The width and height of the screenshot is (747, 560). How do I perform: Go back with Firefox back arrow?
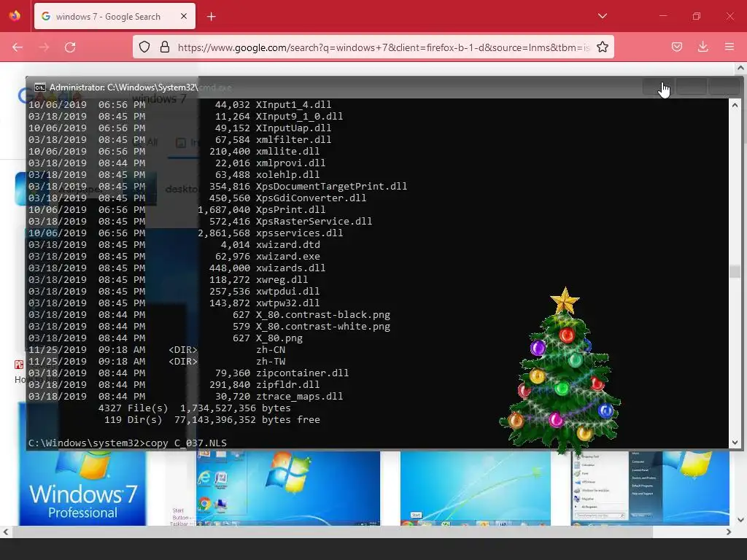pyautogui.click(x=18, y=47)
